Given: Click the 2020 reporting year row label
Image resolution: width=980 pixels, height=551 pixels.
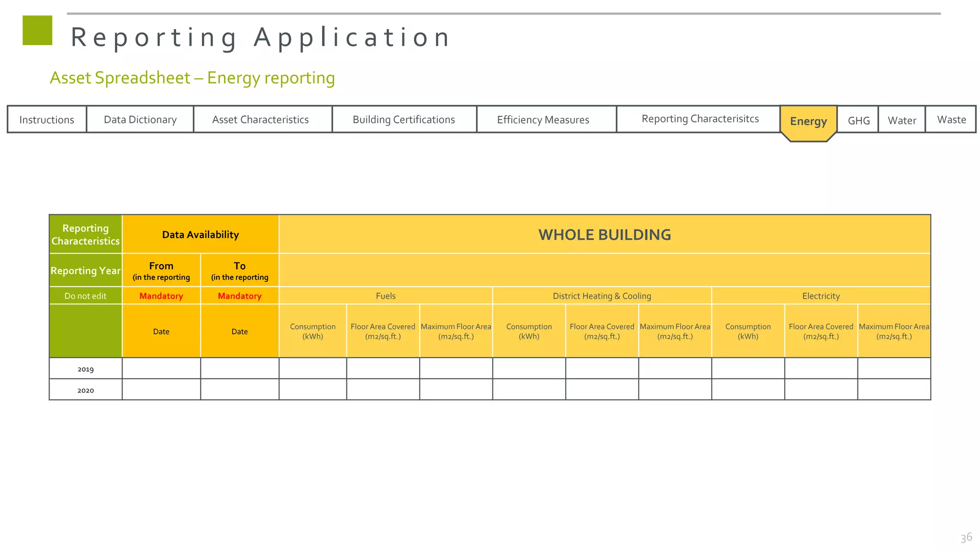Looking at the screenshot, I should 86,390.
